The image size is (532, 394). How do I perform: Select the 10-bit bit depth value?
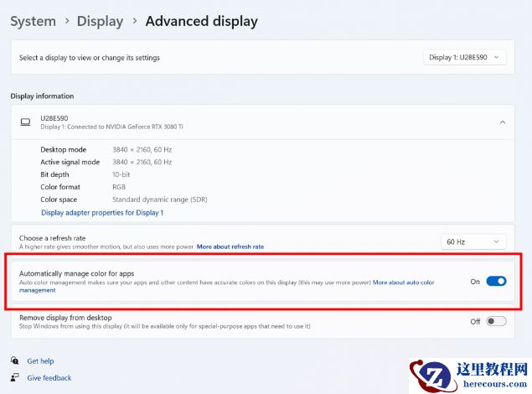pos(121,174)
